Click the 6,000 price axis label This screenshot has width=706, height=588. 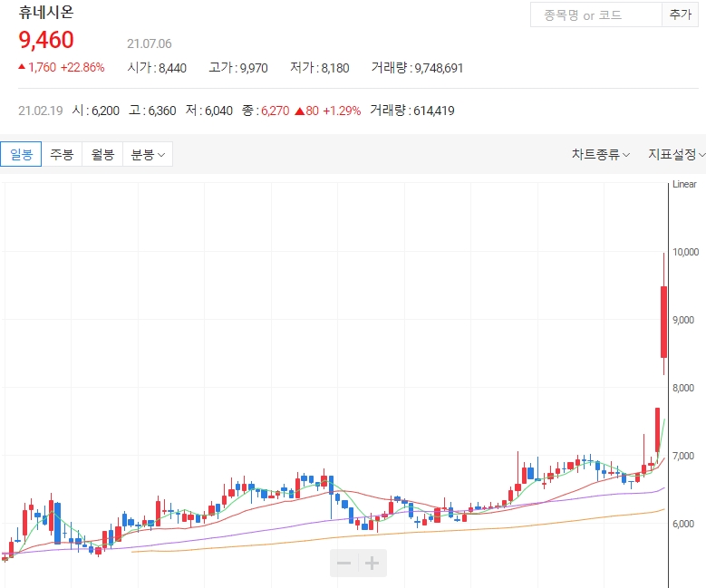coord(683,524)
